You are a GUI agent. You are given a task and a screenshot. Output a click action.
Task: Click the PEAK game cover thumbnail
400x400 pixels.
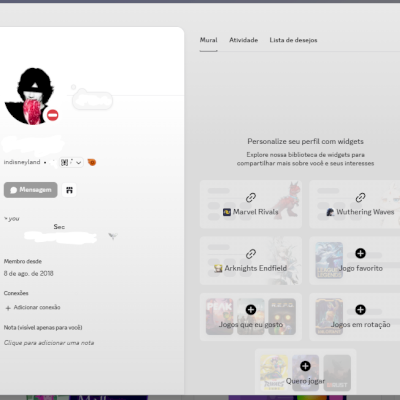(219, 316)
